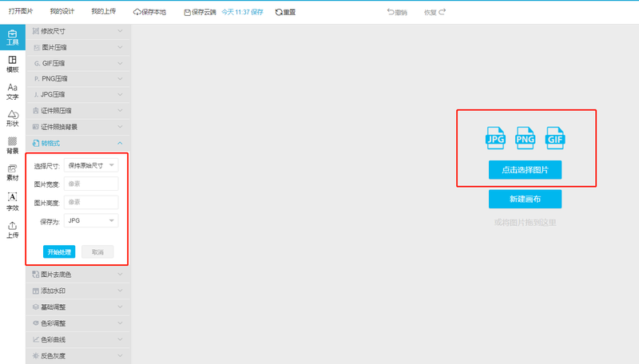639x364 pixels.
Task: Open the 我的设计 menu item
Action: [62, 11]
